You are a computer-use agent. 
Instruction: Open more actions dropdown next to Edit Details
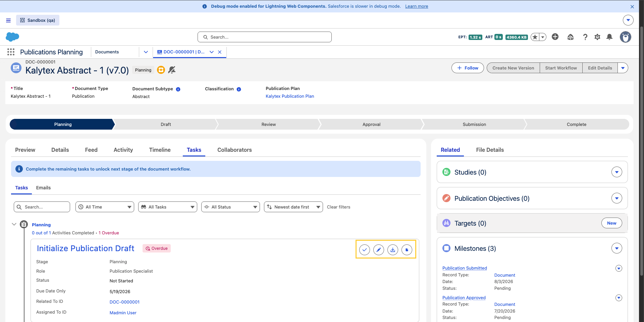[x=623, y=68]
